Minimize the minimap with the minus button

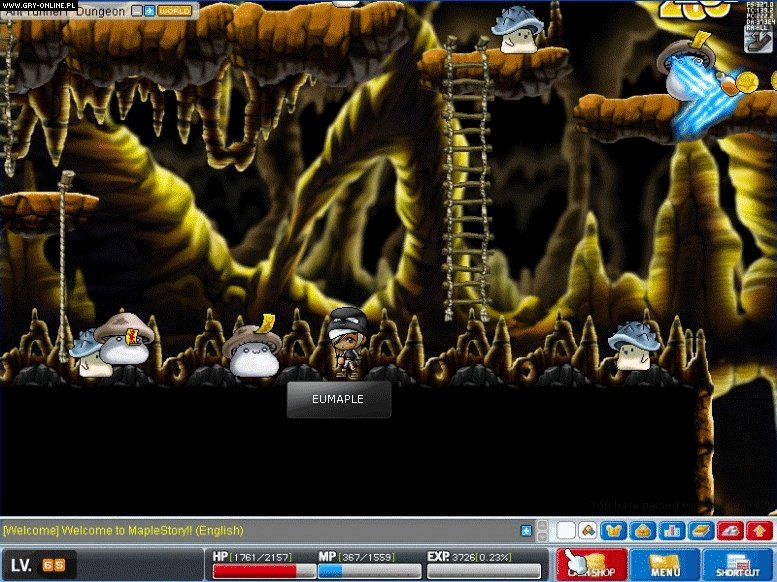134,11
